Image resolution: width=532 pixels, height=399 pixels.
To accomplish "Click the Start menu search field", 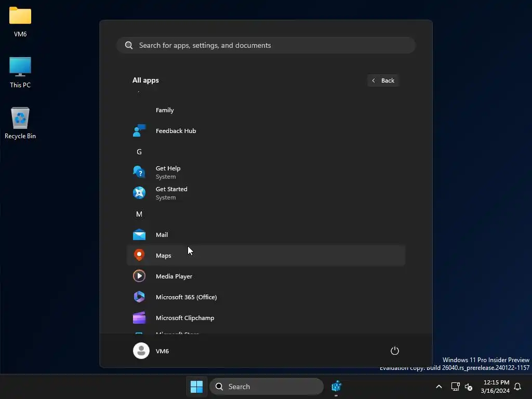I will [266, 45].
